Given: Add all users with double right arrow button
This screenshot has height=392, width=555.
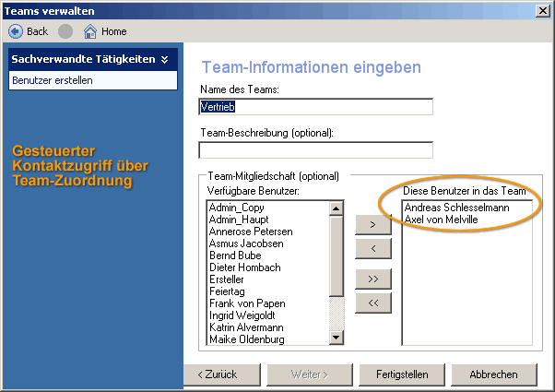Looking at the screenshot, I should (372, 278).
